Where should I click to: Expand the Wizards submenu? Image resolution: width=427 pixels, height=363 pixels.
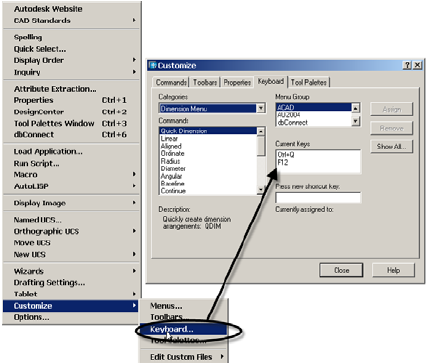[71, 271]
